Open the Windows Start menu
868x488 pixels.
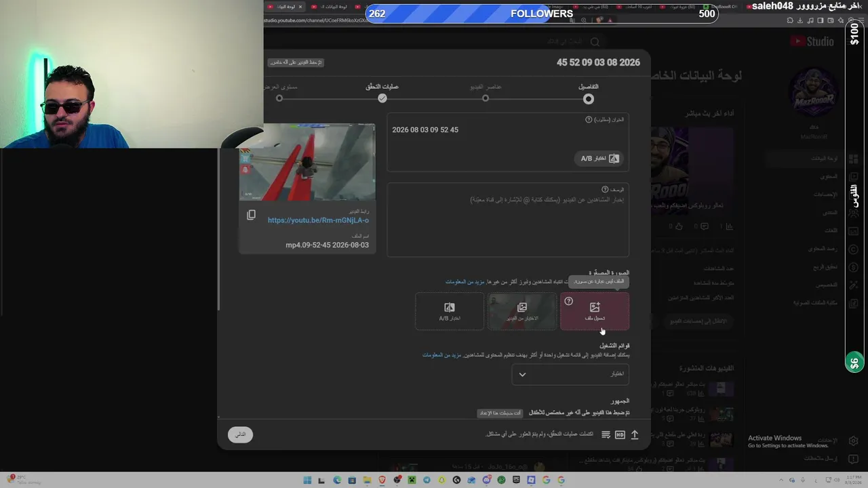pos(307,480)
